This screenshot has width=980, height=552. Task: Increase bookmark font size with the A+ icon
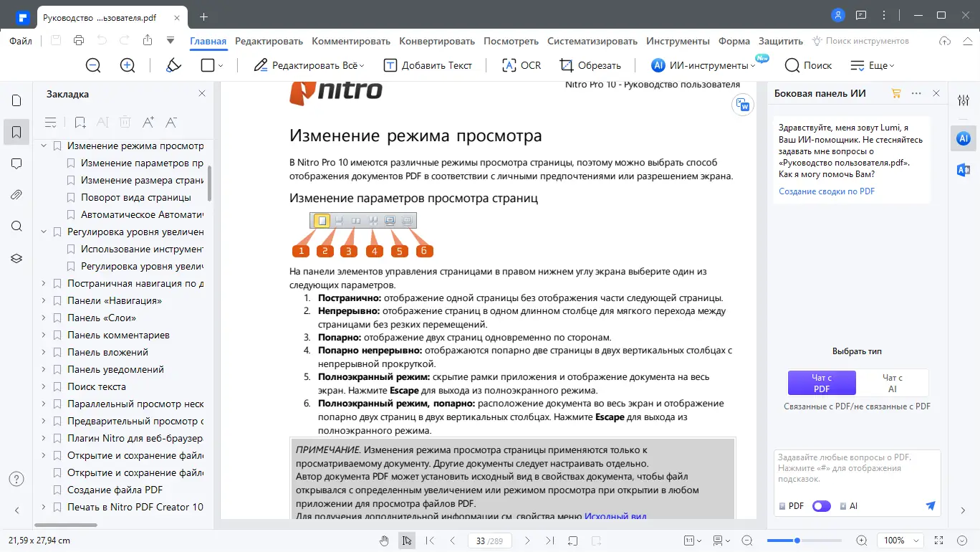(x=148, y=123)
